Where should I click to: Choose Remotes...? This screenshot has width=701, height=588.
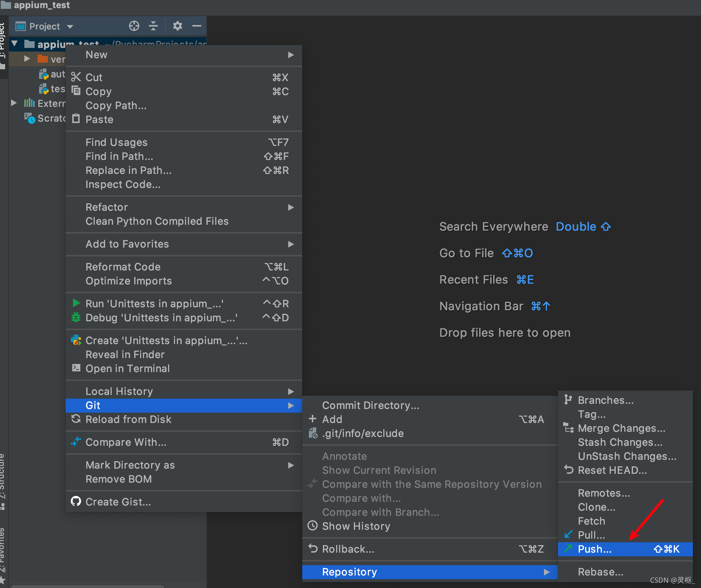(x=625, y=493)
